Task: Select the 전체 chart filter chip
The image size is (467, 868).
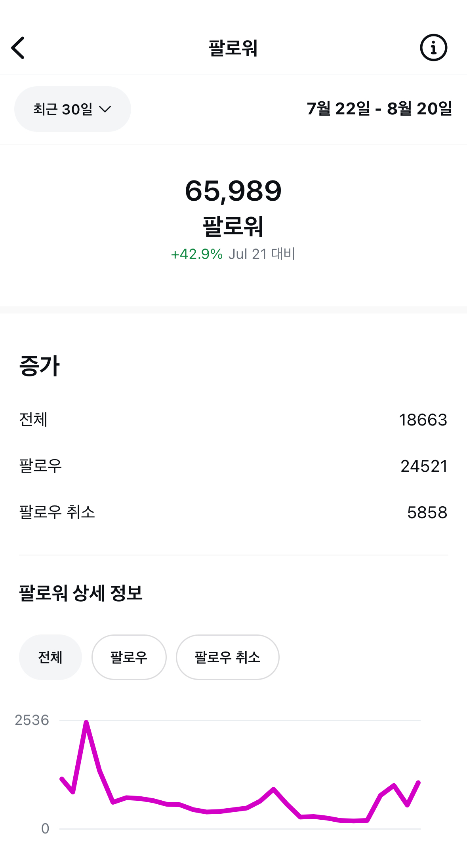Action: pos(50,657)
